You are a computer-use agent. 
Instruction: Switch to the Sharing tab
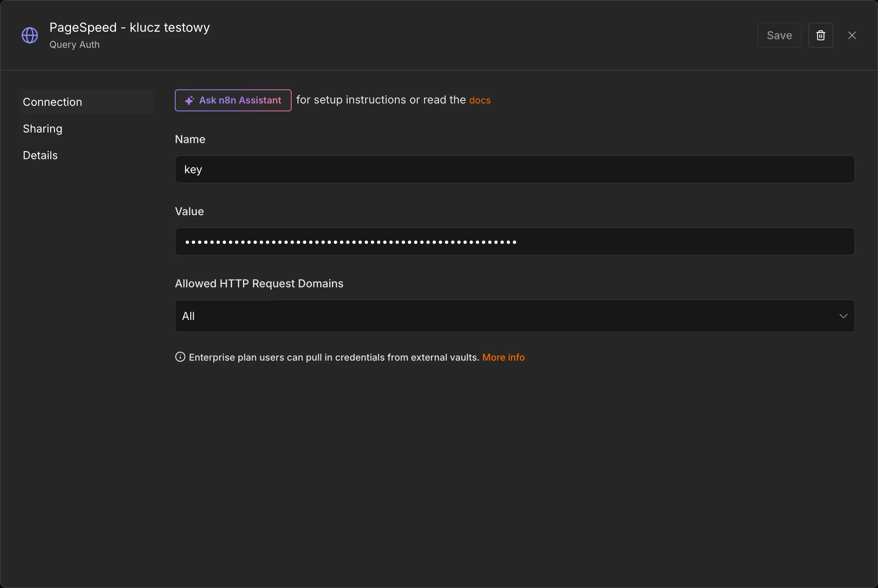coord(86,129)
